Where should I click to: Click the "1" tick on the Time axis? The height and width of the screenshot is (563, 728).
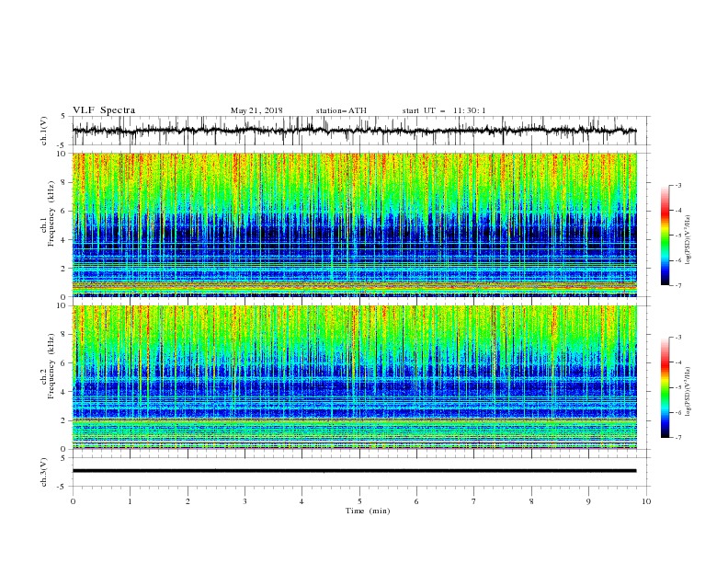130,501
